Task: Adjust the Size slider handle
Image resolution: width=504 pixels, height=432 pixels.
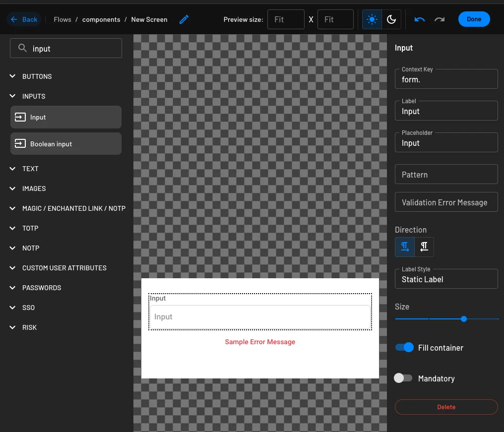Action: point(463,319)
